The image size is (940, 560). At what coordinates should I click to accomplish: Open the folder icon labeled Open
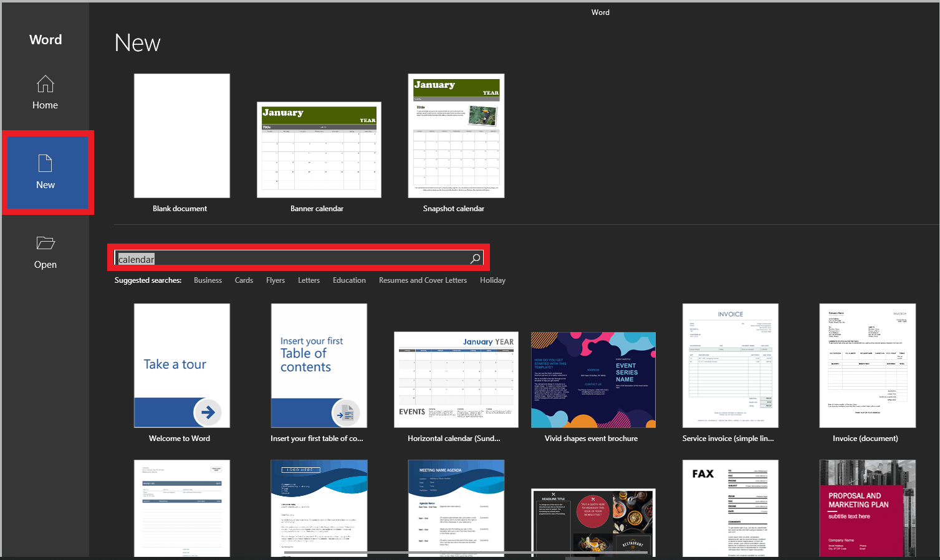[x=46, y=243]
